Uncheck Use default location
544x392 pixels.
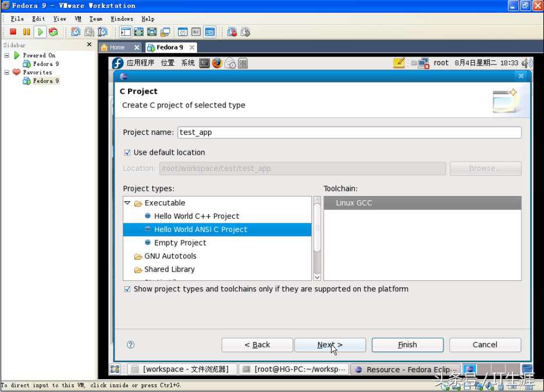[127, 152]
